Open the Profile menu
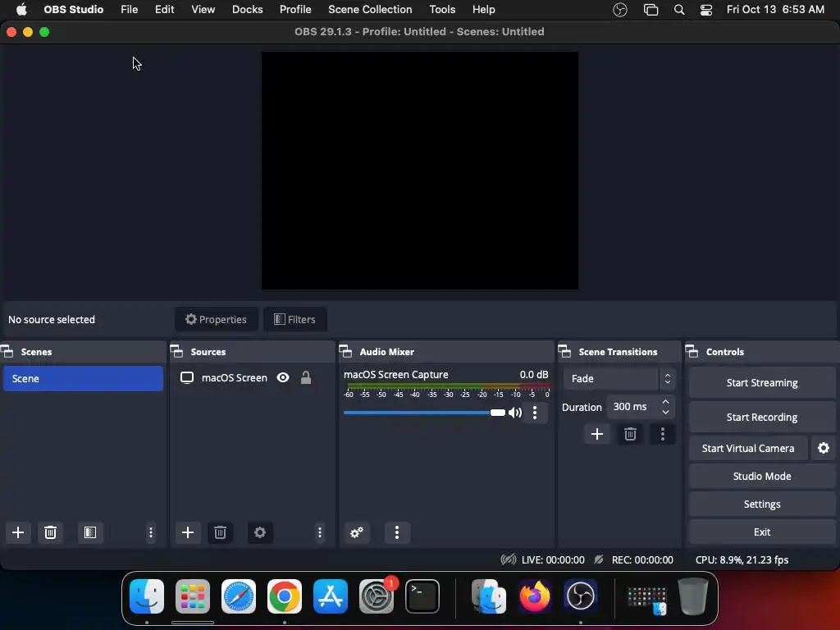This screenshot has width=840, height=630. [295, 10]
